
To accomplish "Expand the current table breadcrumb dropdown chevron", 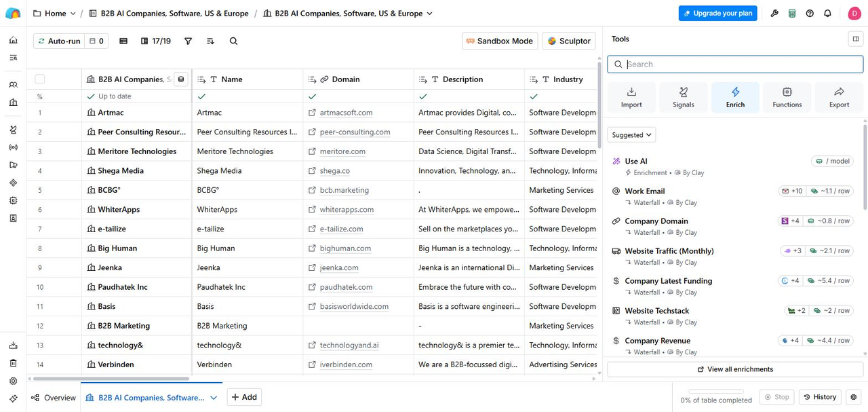I will 429,13.
